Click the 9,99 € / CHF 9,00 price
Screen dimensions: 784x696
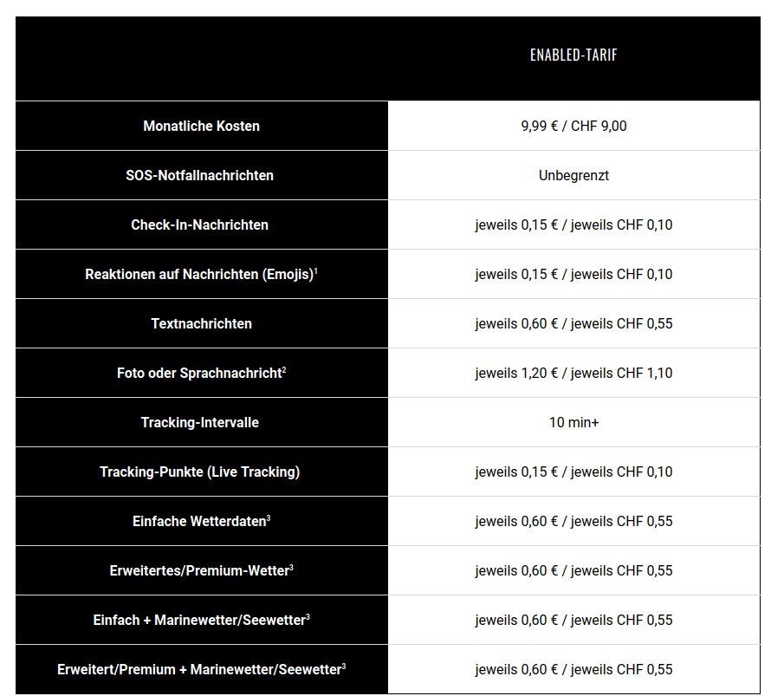coord(573,126)
